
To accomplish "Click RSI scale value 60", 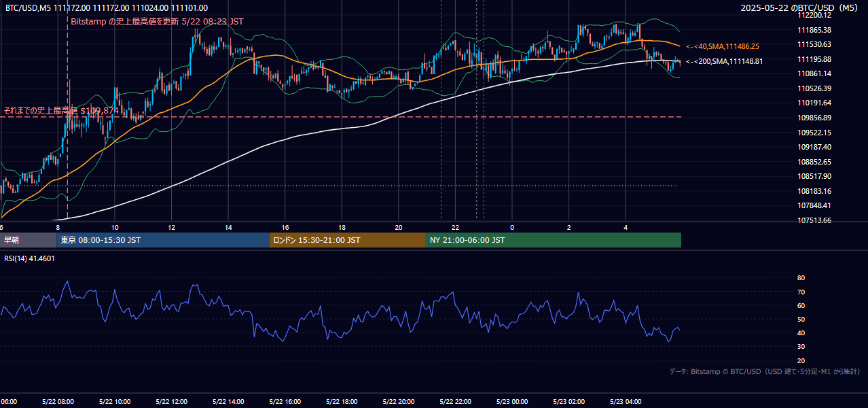I will [x=801, y=305].
